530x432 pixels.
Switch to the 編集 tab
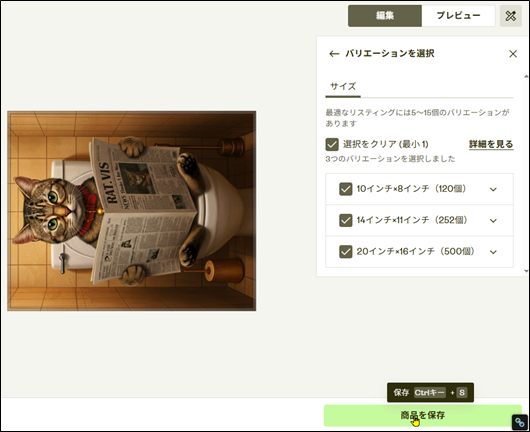(x=385, y=16)
